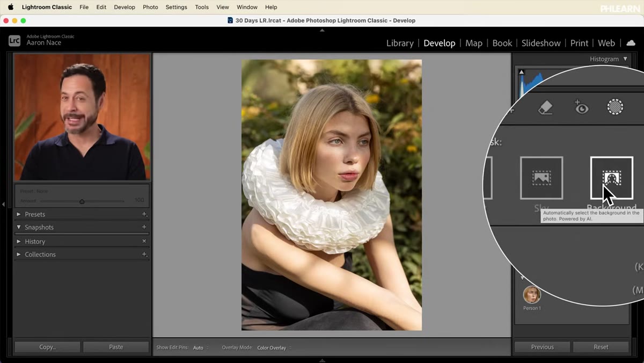Switch to the Library module
Viewport: 644px width, 363px height.
400,43
